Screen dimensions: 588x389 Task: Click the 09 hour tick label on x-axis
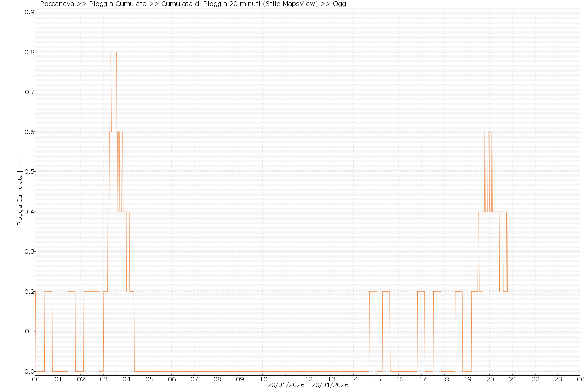tap(240, 379)
